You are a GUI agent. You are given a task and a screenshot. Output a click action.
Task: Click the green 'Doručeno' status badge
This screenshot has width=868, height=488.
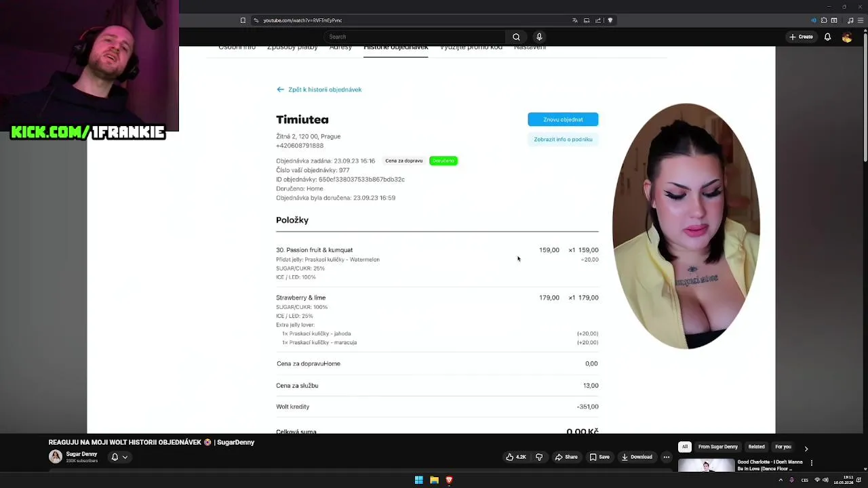443,161
